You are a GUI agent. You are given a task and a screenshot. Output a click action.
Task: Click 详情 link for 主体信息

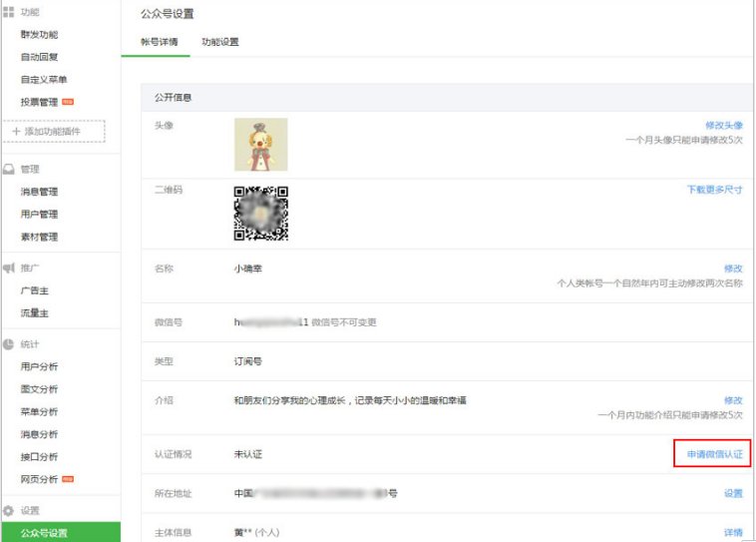tap(733, 532)
